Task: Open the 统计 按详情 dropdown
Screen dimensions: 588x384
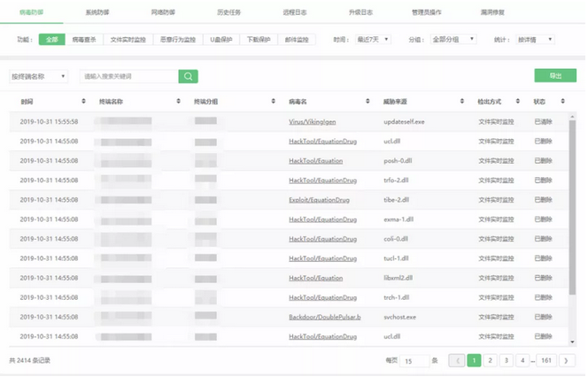Action: [536, 40]
